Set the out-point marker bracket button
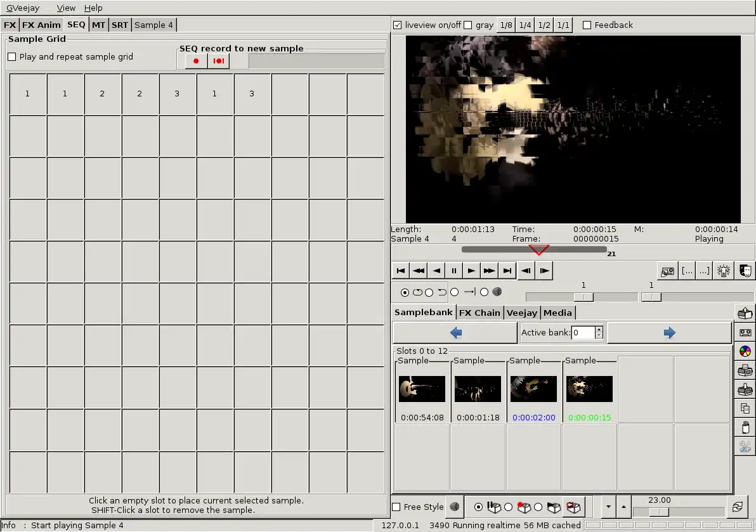The image size is (756, 532). pyautogui.click(x=705, y=271)
